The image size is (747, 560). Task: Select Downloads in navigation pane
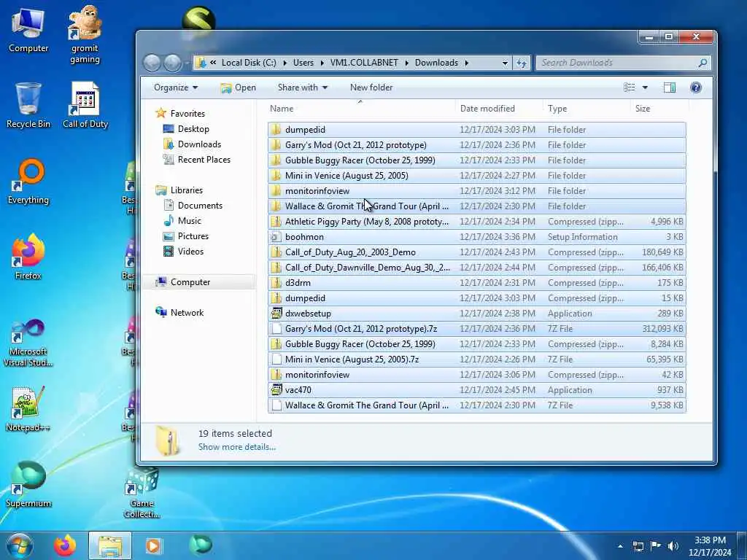click(x=192, y=144)
